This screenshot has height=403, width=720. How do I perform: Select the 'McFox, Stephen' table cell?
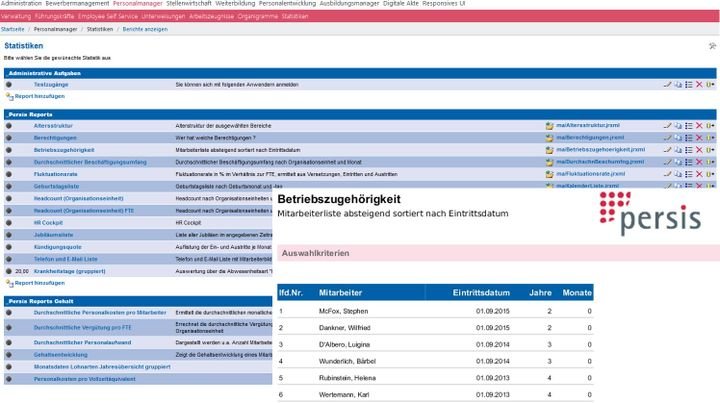343,311
